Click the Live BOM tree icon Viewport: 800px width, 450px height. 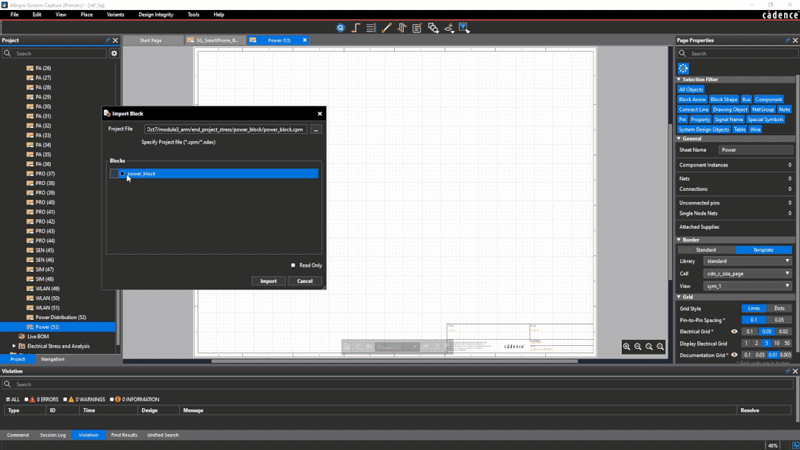point(21,337)
